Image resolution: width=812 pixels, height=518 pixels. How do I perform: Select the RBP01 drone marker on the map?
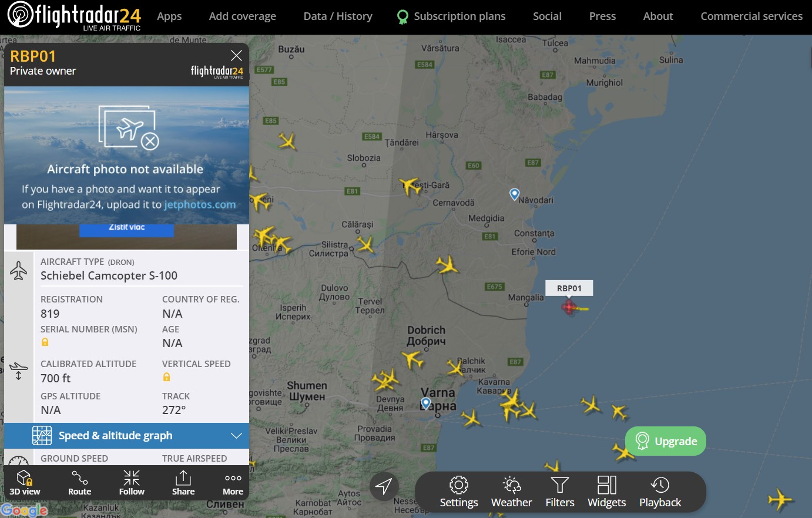569,307
